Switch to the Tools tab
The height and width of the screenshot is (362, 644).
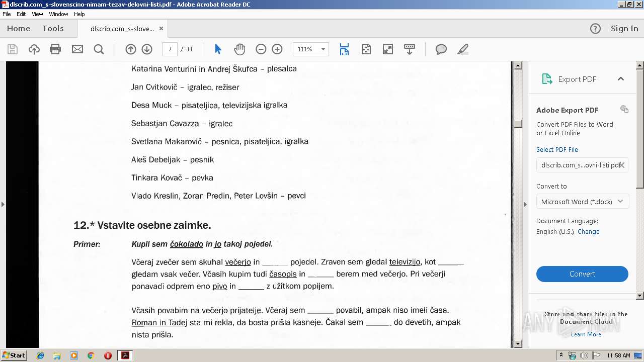[x=53, y=29]
